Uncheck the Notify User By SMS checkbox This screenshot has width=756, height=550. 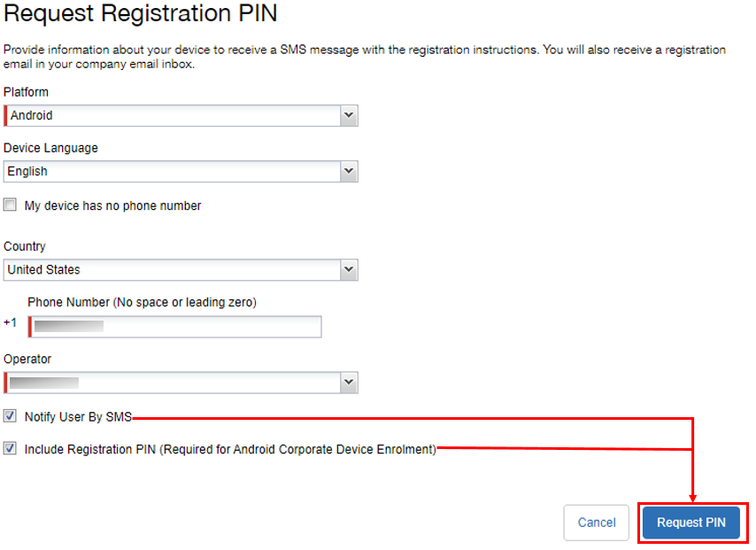pos(11,416)
